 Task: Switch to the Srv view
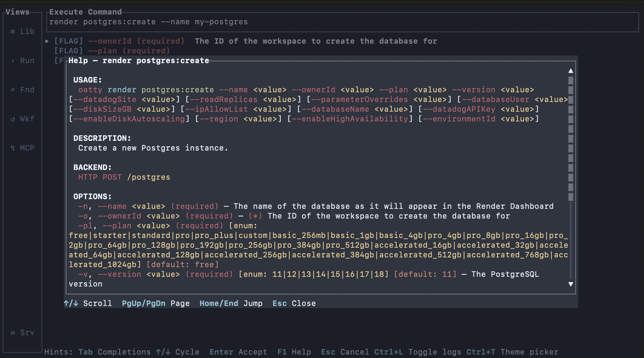(22, 332)
